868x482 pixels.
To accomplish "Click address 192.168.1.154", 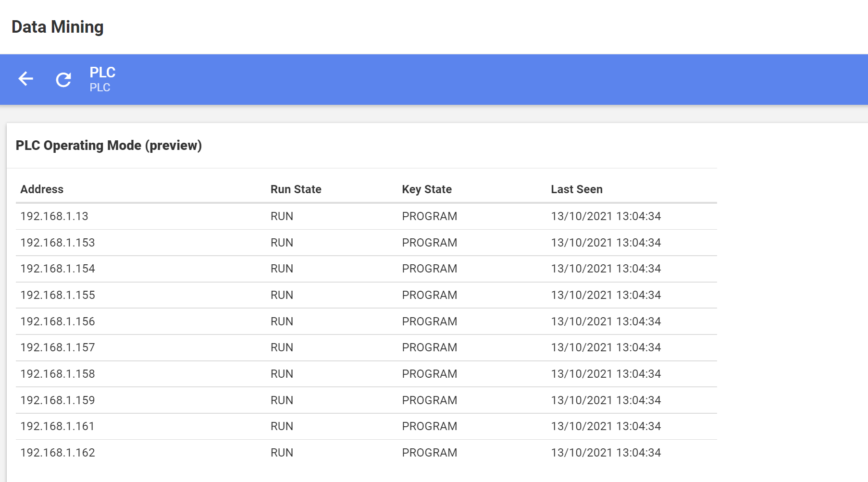I will [58, 269].
